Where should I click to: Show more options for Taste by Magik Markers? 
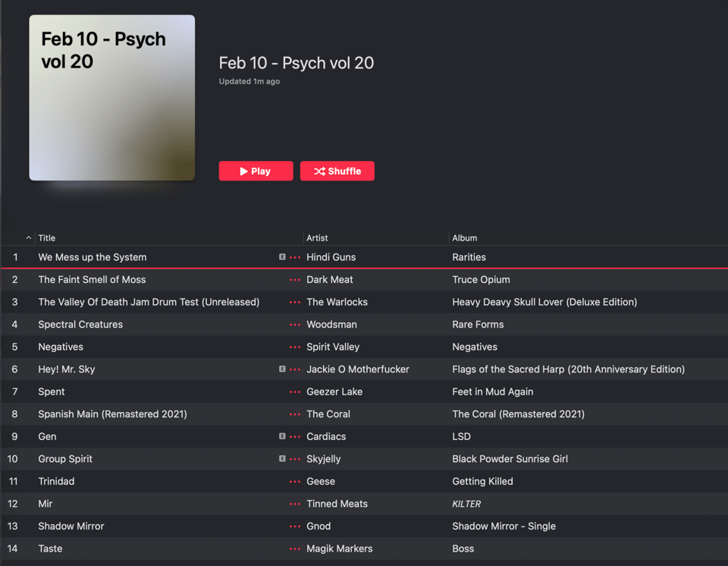295,549
